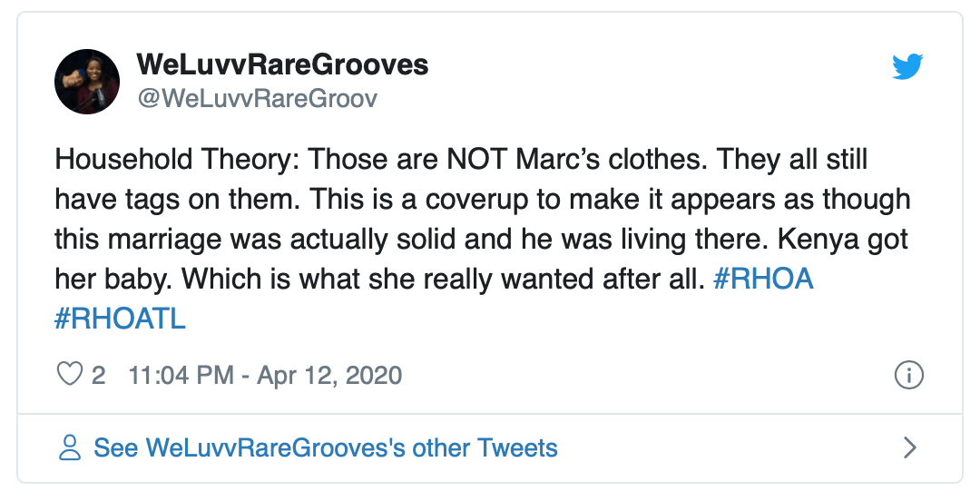Follow the #RHOATL hashtag link
980x501 pixels.
121,320
